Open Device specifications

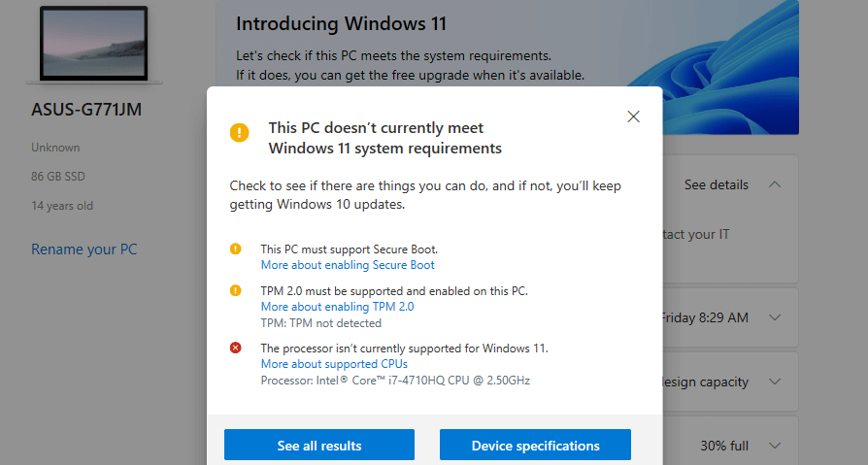tap(535, 445)
